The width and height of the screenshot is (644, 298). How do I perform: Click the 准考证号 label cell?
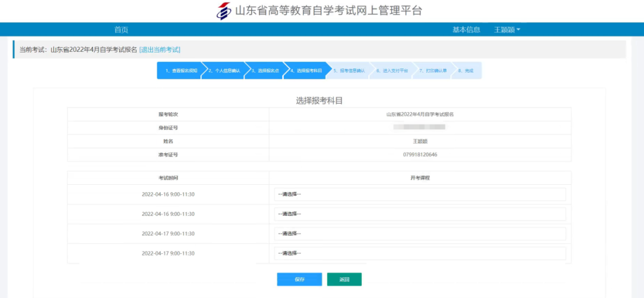point(168,155)
